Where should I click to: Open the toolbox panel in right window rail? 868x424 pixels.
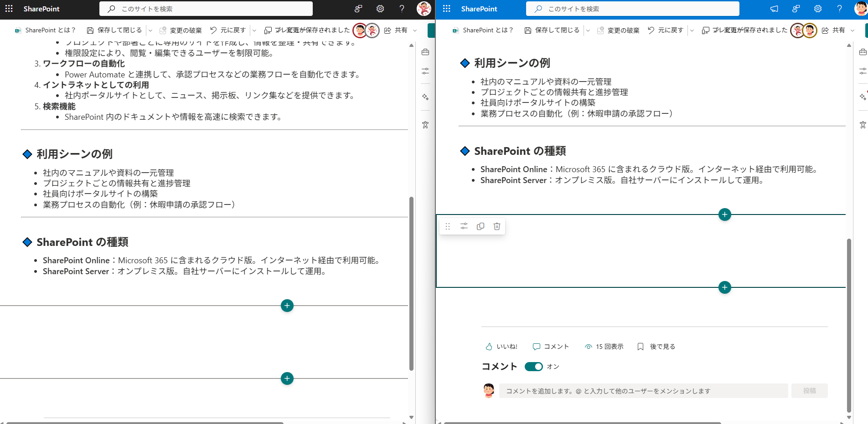click(x=863, y=52)
